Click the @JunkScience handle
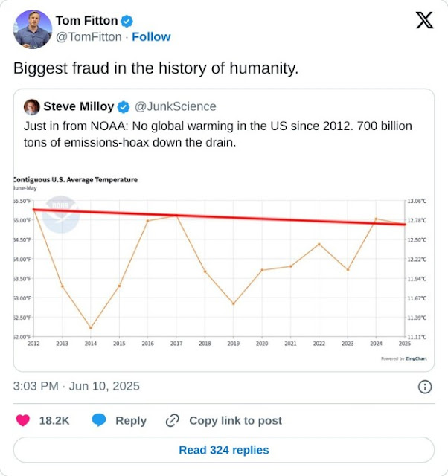The image size is (448, 476). coord(175,106)
